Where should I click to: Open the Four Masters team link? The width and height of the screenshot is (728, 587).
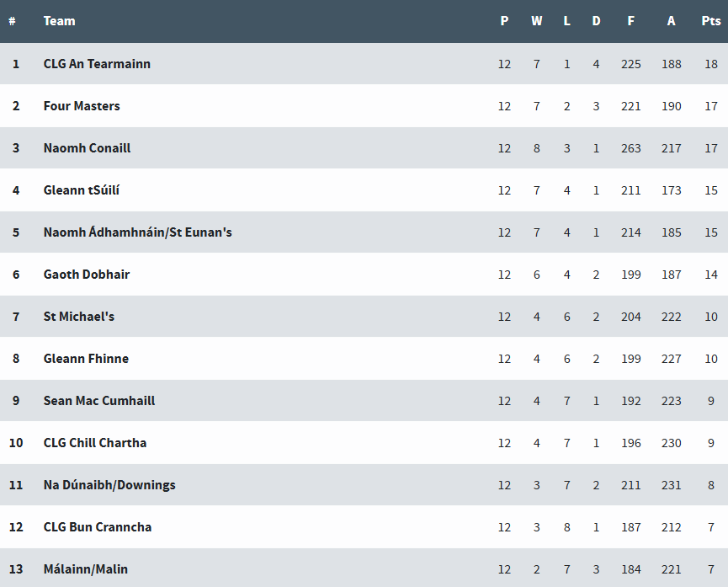(x=82, y=106)
